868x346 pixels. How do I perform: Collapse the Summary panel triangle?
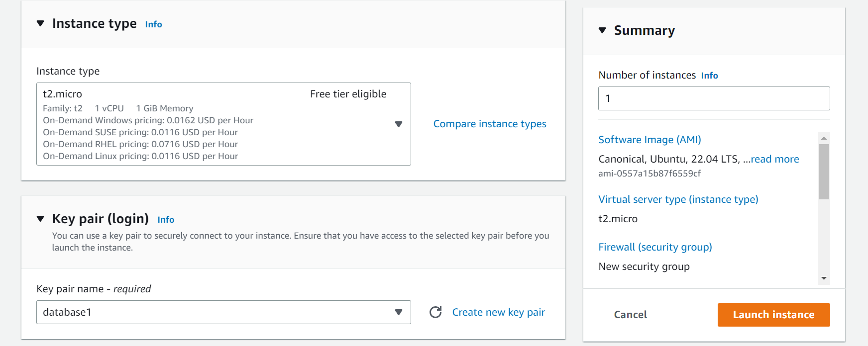pos(602,30)
